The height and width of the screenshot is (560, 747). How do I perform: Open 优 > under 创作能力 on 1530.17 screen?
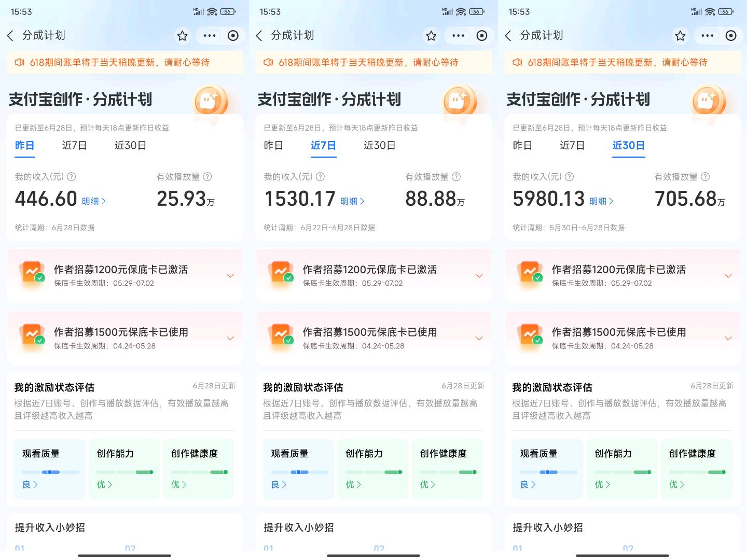pos(353,484)
